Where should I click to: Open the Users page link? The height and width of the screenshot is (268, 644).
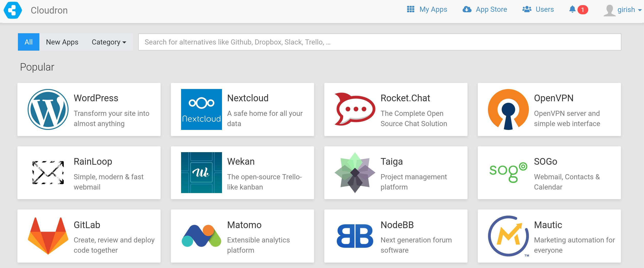click(538, 9)
